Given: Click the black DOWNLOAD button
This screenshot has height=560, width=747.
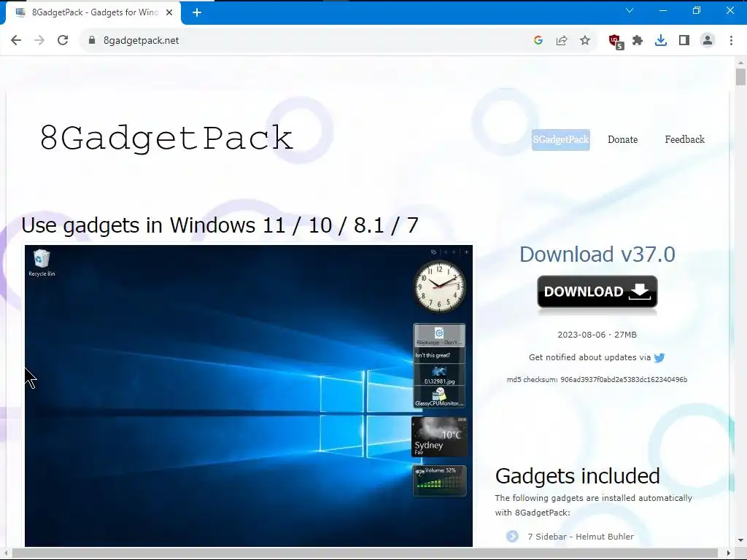Looking at the screenshot, I should tap(597, 292).
